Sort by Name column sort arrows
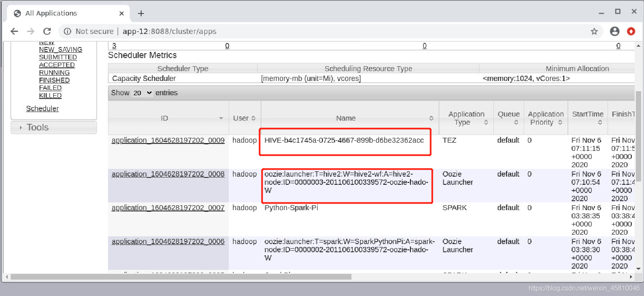The image size is (644, 296). click(x=431, y=118)
